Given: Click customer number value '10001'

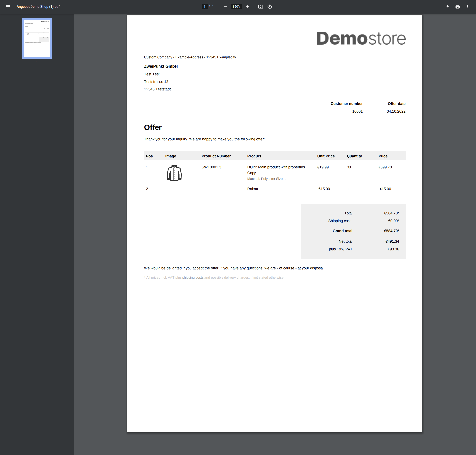Looking at the screenshot, I should [x=357, y=111].
